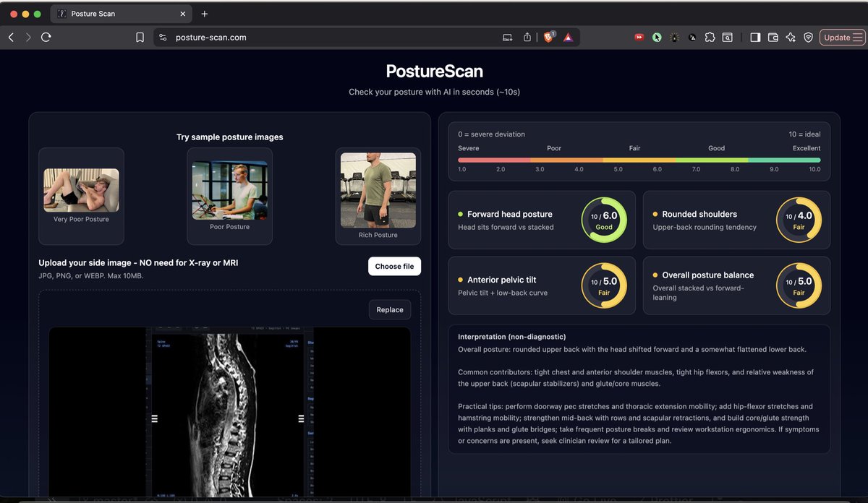Close the Posture Scan tab
Image resolution: width=868 pixels, height=503 pixels.
pyautogui.click(x=182, y=14)
